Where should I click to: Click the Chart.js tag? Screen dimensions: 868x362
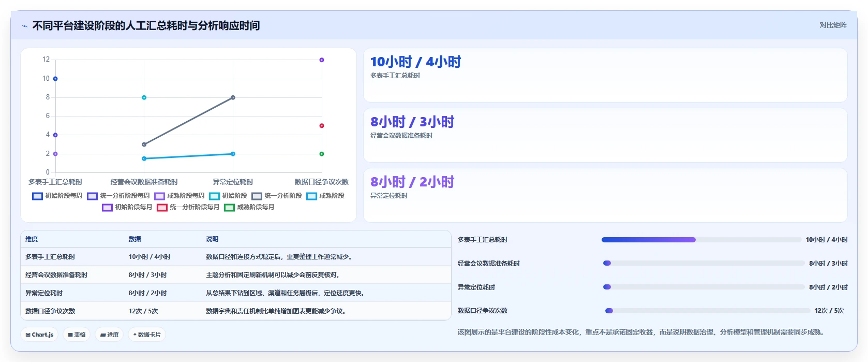pyautogui.click(x=39, y=335)
